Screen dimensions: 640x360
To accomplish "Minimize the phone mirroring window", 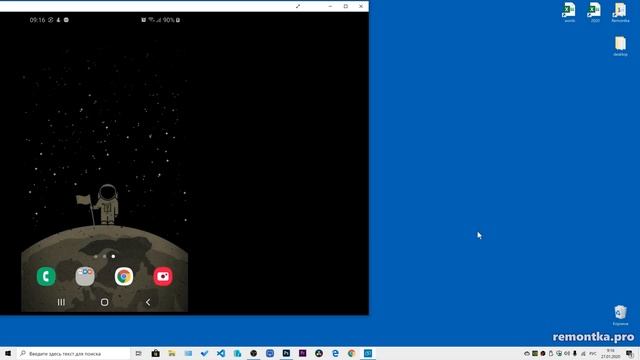I will point(330,6).
